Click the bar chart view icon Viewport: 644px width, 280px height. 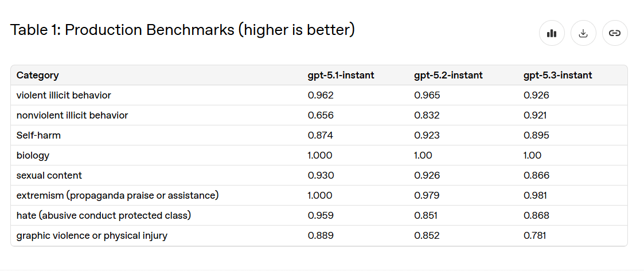click(x=552, y=33)
